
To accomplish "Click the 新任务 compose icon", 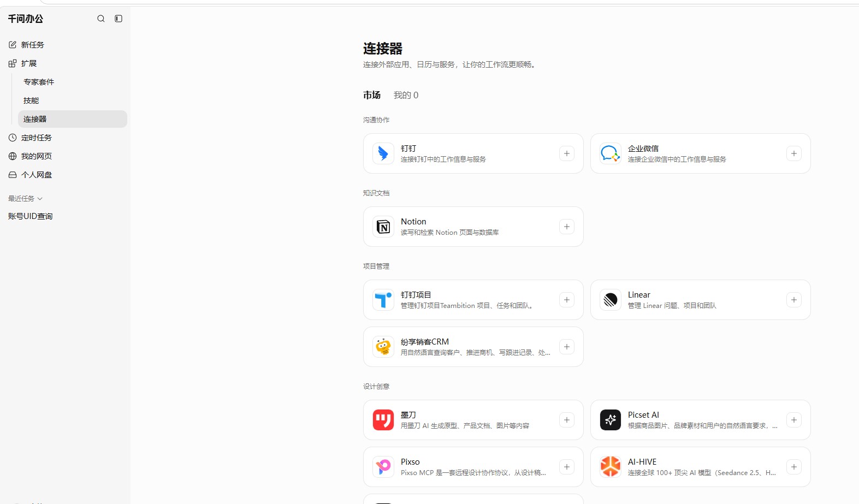I will (13, 45).
